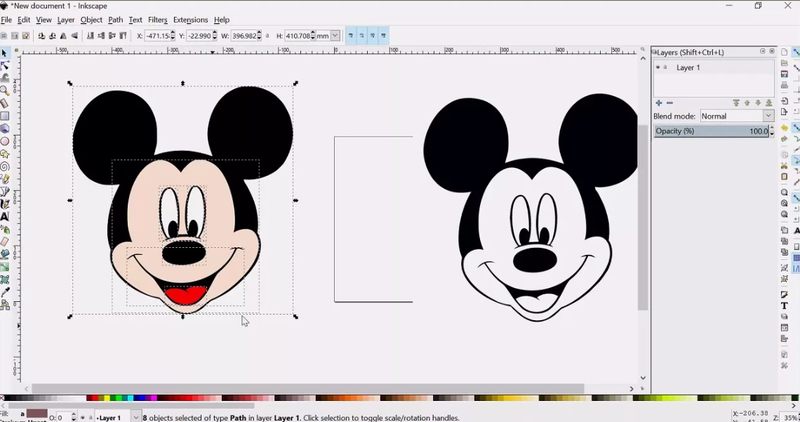Select the Node edit tool
The height and width of the screenshot is (422, 800).
[x=5, y=65]
